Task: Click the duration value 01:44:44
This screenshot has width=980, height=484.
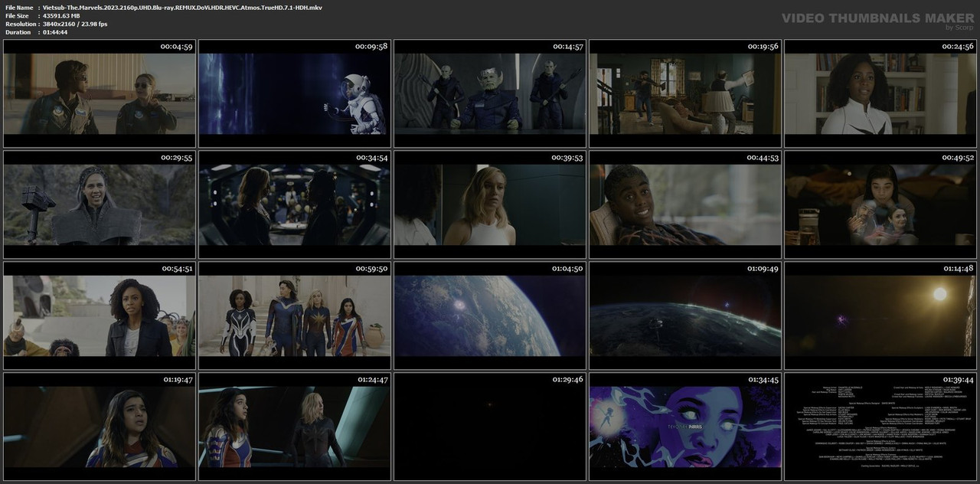Action: click(x=55, y=32)
